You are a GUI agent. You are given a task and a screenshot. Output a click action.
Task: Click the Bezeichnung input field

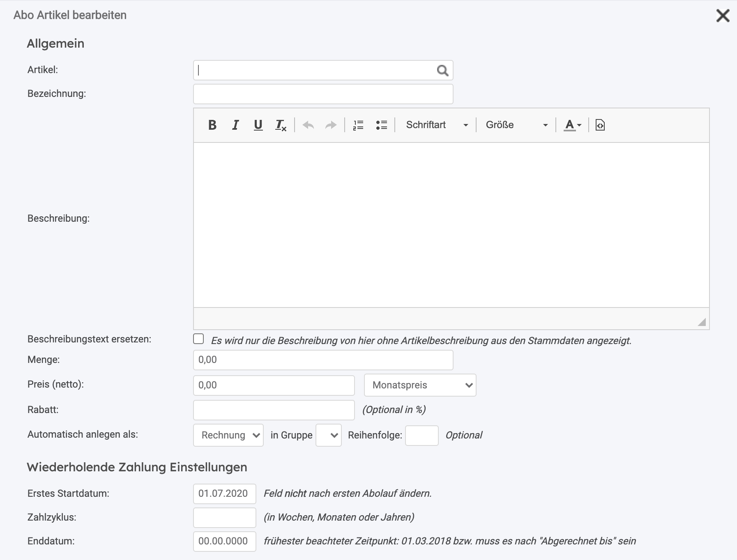click(x=323, y=94)
